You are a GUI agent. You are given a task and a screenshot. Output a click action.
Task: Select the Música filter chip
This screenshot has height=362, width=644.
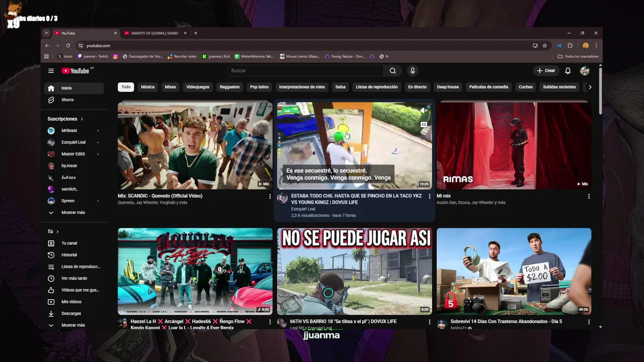148,87
